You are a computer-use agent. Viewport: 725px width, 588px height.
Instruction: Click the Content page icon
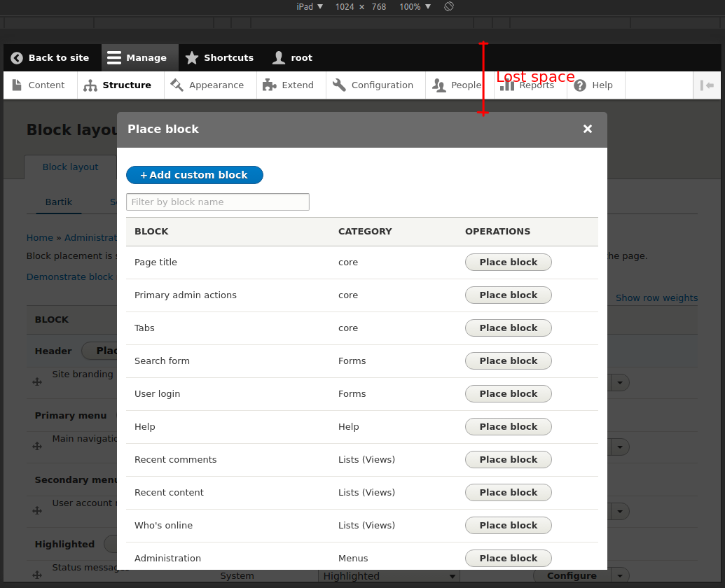(17, 85)
